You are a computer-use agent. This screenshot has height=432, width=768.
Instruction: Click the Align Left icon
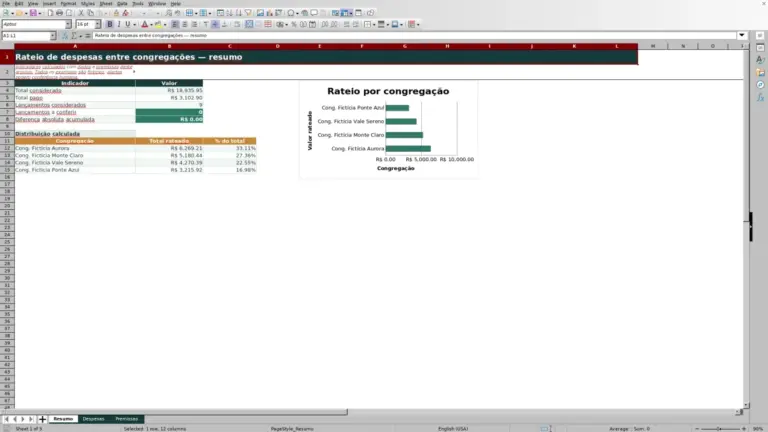click(175, 24)
